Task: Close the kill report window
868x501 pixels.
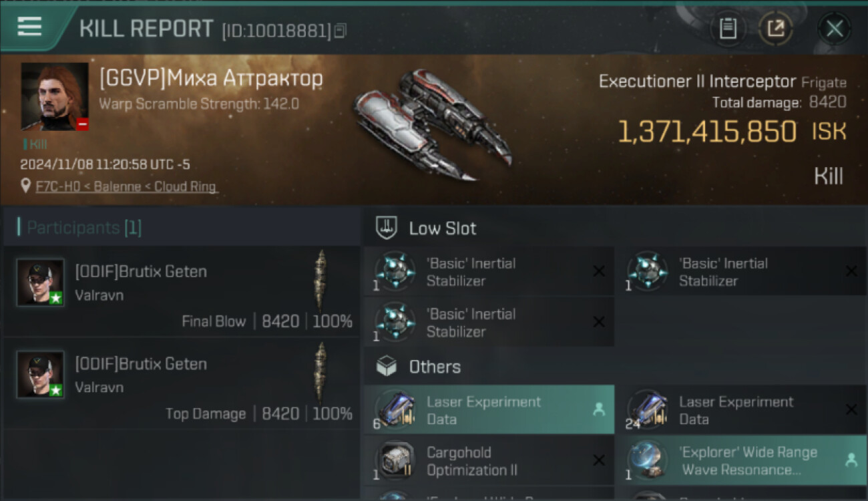Action: pyautogui.click(x=834, y=29)
